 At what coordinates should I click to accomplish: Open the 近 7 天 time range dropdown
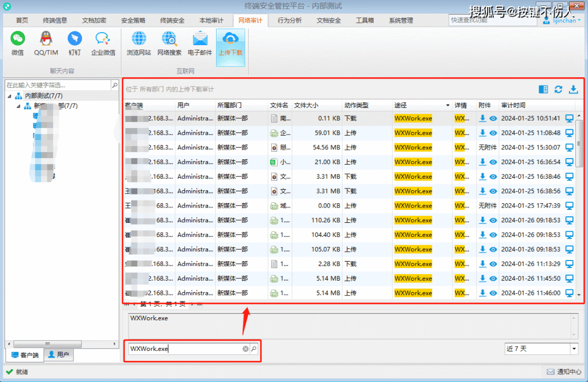click(x=574, y=349)
